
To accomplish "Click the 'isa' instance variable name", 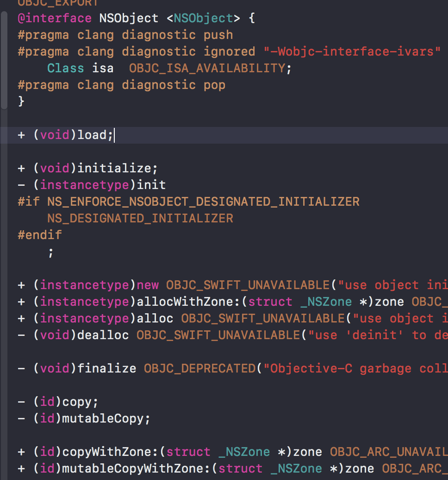I will coord(103,68).
